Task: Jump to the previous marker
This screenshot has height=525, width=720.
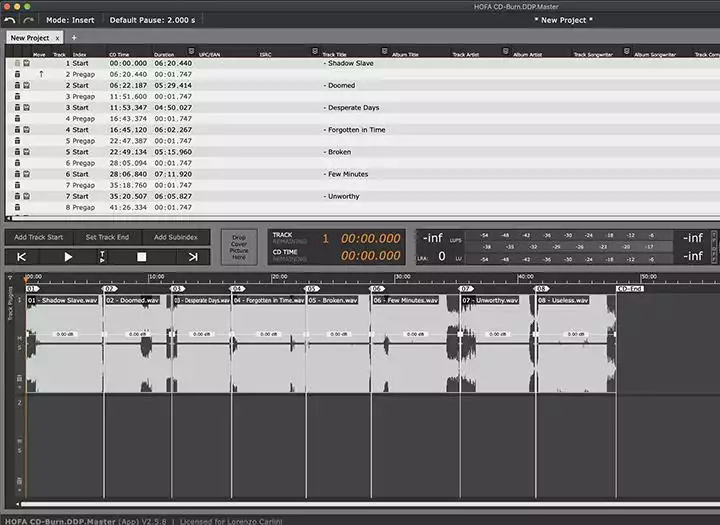Action: tap(22, 257)
